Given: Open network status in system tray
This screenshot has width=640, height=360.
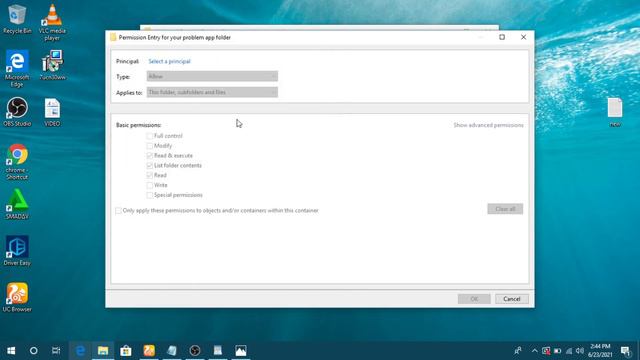Looking at the screenshot, I should coord(569,351).
